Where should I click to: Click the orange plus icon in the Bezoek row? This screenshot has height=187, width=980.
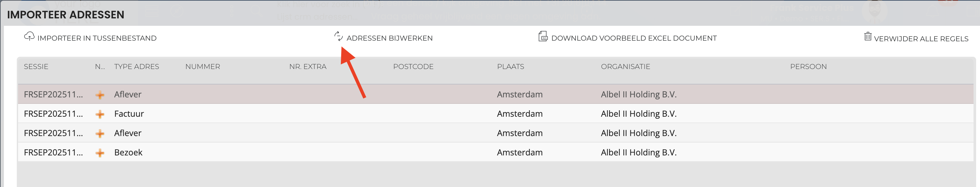100,153
